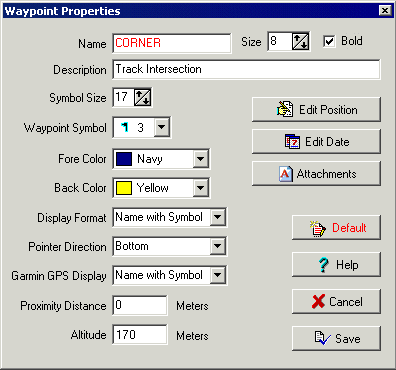Open the Pointer Direction dropdown

[x=218, y=246]
